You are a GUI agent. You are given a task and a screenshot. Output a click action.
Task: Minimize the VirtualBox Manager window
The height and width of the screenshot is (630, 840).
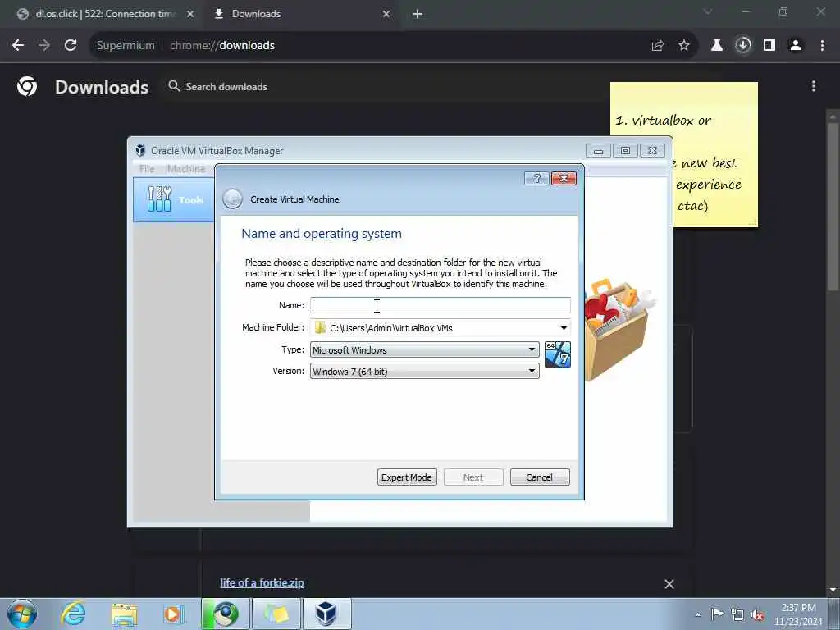598,151
